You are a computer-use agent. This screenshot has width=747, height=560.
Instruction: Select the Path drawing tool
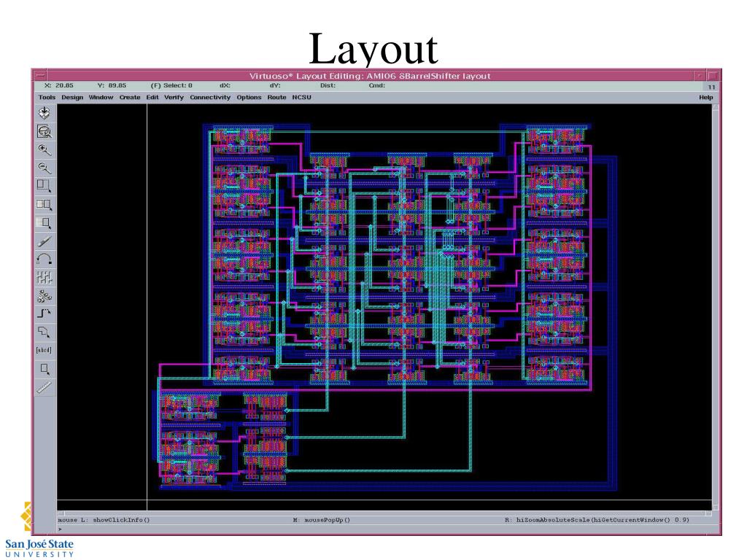pos(44,314)
